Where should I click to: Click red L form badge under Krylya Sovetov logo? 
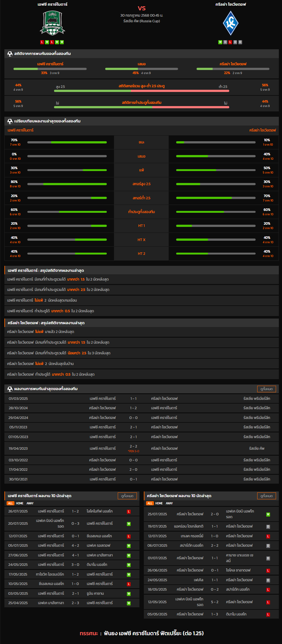pyautogui.click(x=230, y=42)
